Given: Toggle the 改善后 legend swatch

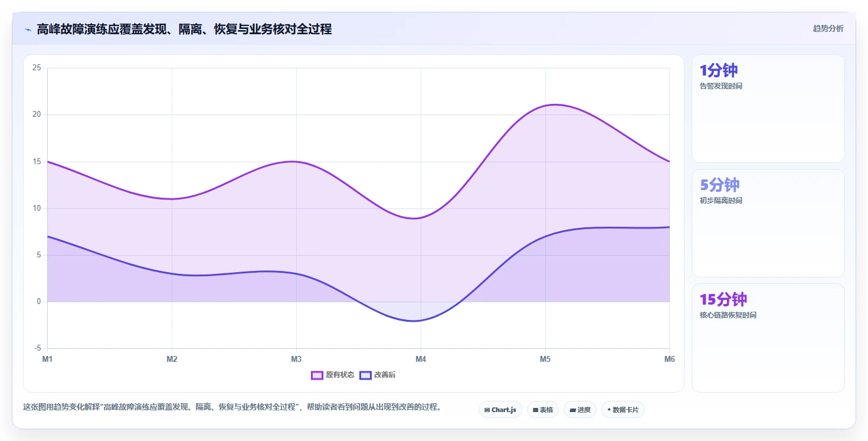Looking at the screenshot, I should (365, 375).
